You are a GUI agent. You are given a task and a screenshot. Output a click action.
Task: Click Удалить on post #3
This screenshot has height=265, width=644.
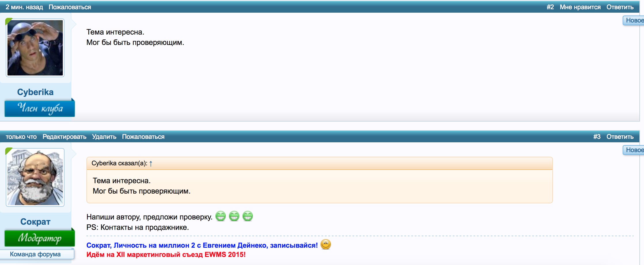104,137
